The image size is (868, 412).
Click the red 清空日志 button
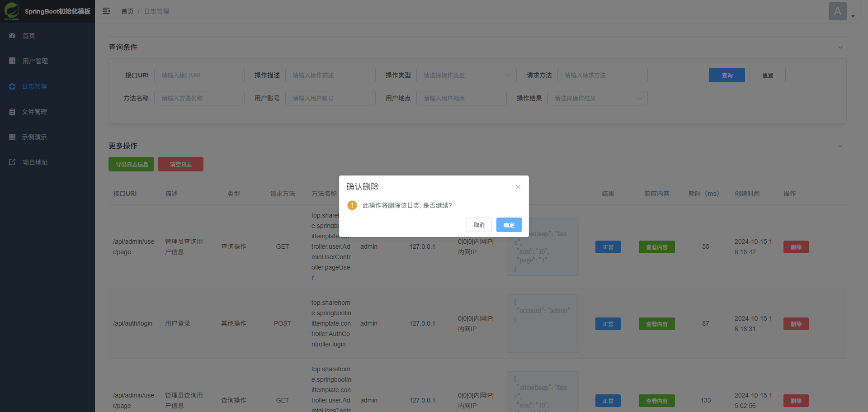(x=181, y=164)
